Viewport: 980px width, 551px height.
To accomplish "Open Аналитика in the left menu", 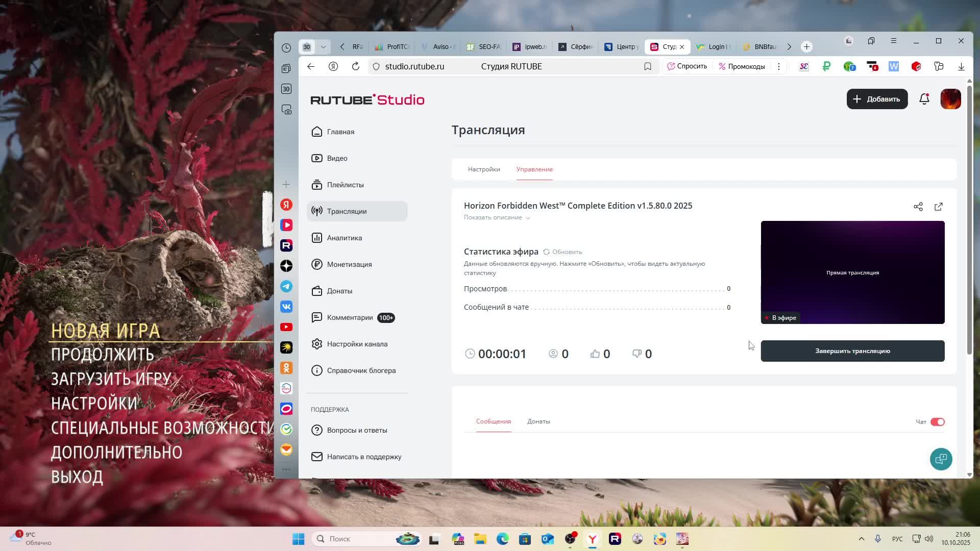I will point(344,238).
